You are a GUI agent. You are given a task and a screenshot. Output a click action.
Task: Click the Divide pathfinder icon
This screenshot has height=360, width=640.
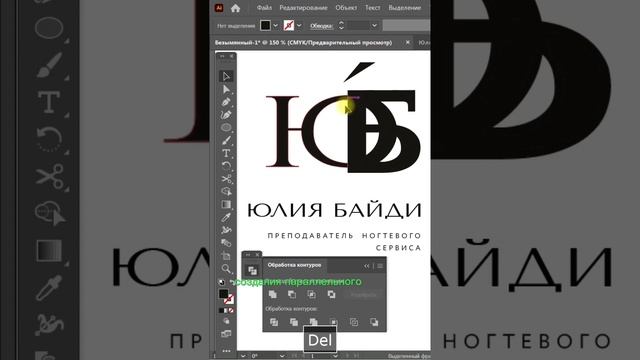274,322
